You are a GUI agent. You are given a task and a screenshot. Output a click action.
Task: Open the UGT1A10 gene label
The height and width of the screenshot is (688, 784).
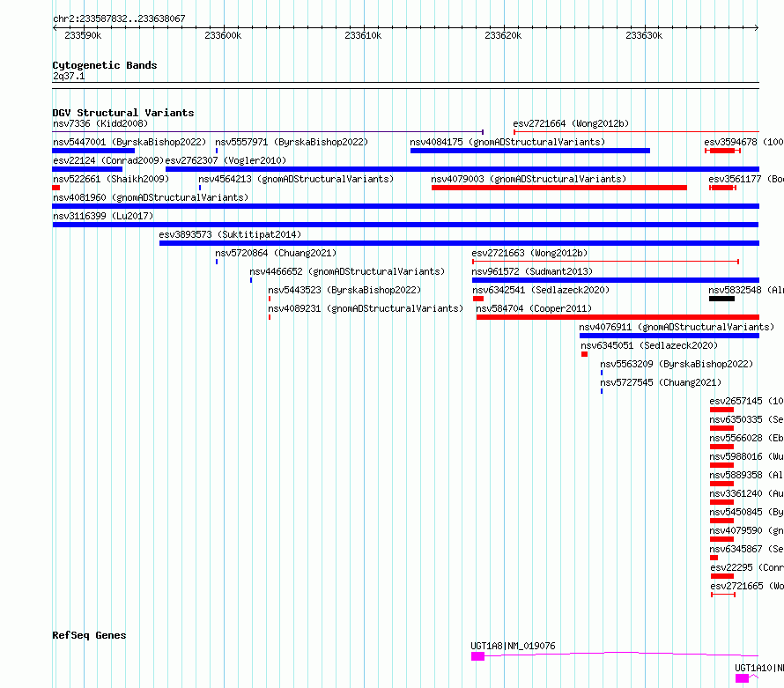pos(759,668)
